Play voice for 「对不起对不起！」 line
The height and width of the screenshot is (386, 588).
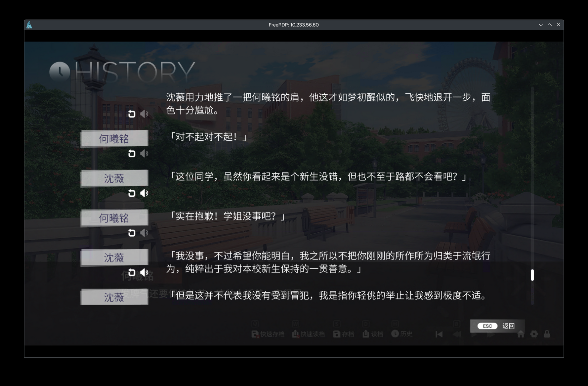144,154
